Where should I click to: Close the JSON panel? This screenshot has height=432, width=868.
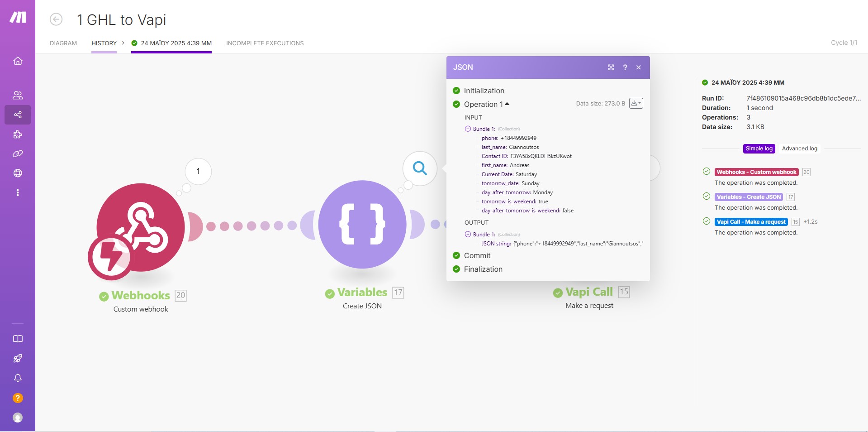click(639, 67)
